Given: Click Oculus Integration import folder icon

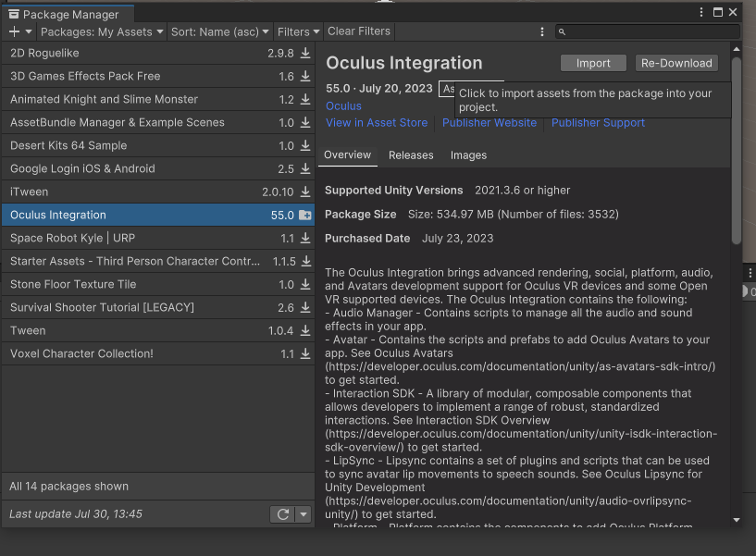Looking at the screenshot, I should 305,215.
